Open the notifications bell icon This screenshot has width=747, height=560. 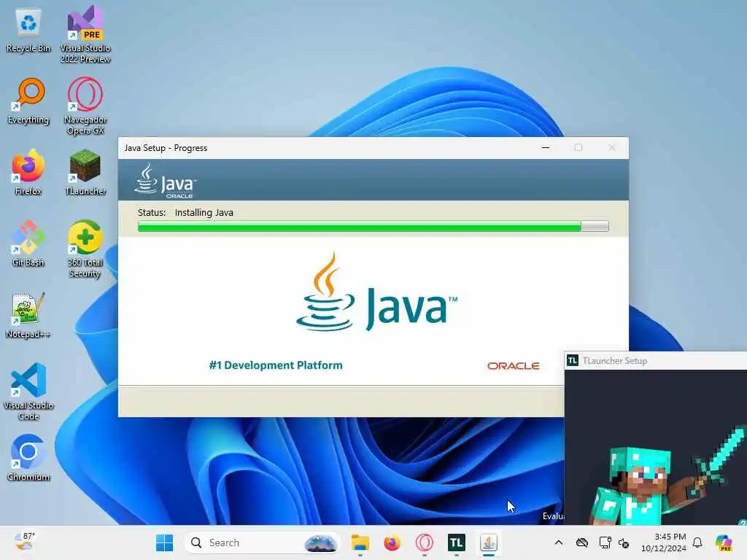(697, 542)
